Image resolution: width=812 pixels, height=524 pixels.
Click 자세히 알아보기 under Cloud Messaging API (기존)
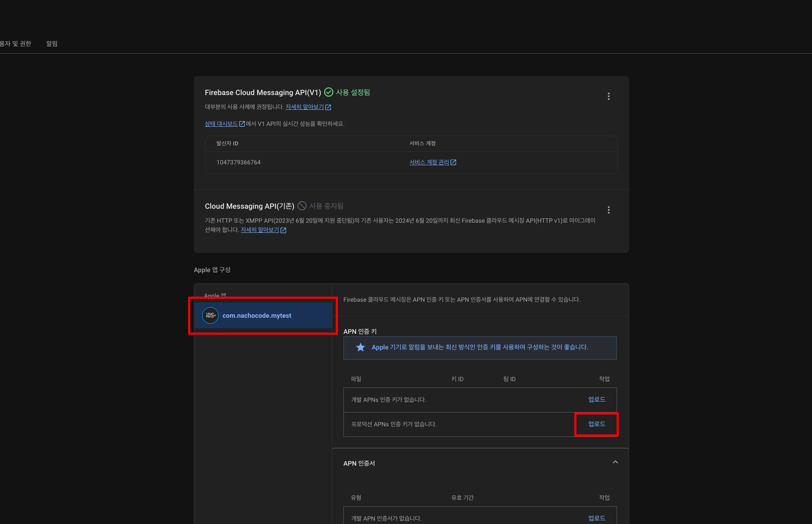coord(260,230)
